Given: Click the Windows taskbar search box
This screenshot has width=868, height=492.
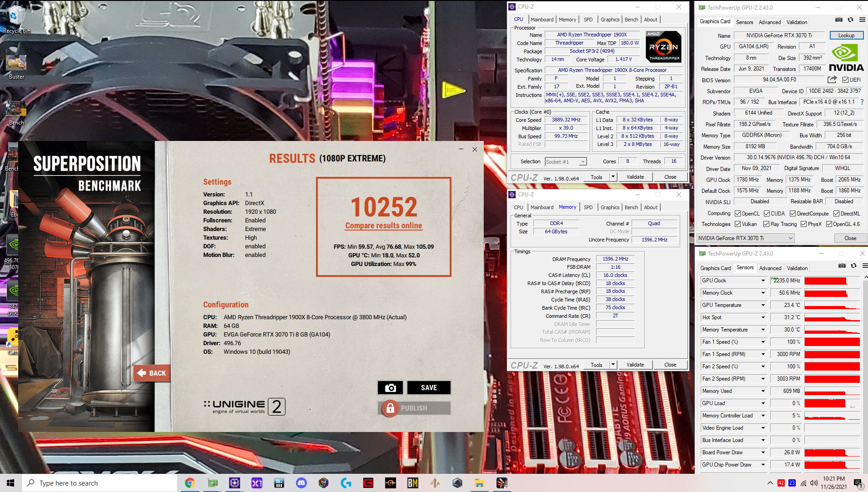Looking at the screenshot, I should (100, 483).
